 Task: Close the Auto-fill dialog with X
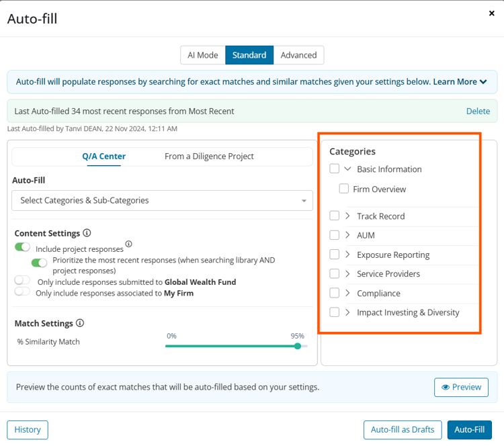click(x=491, y=13)
